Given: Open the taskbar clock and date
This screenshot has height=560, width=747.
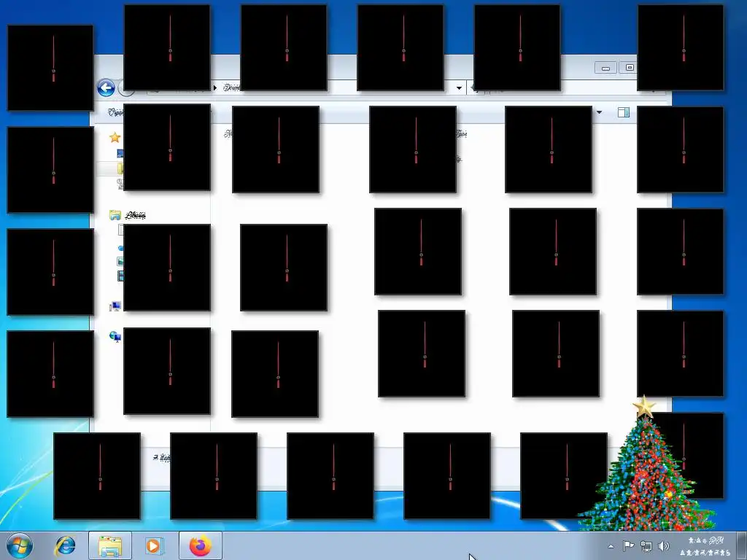Looking at the screenshot, I should (x=705, y=546).
